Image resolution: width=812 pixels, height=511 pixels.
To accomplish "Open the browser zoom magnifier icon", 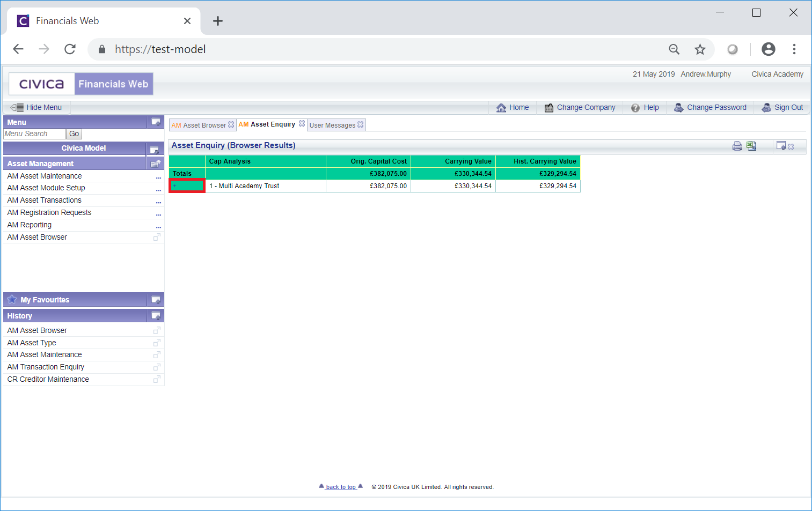I will pos(674,49).
